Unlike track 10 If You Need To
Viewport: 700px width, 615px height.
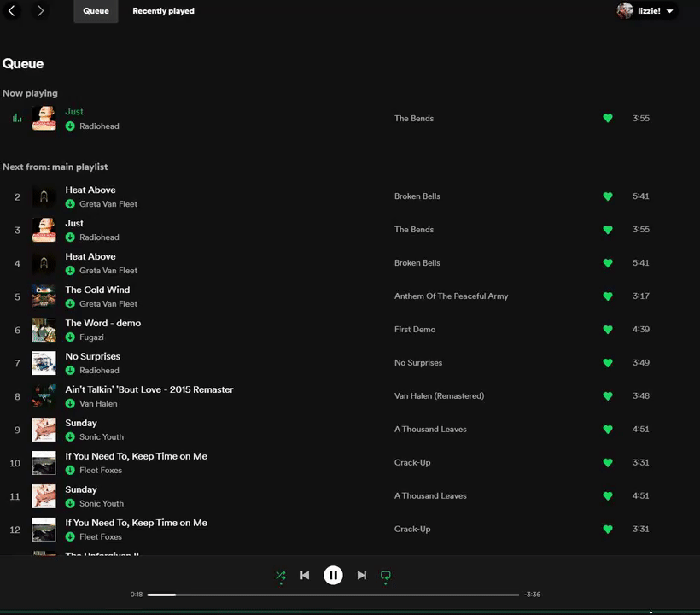[608, 463]
